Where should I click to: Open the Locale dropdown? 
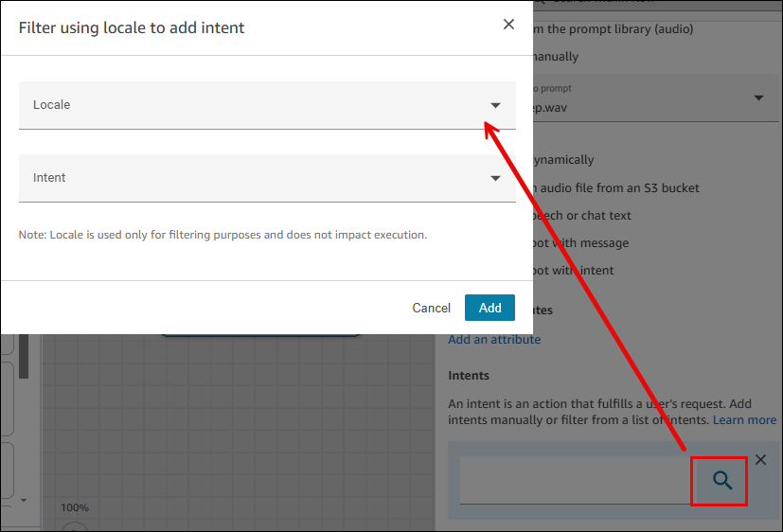[267, 105]
